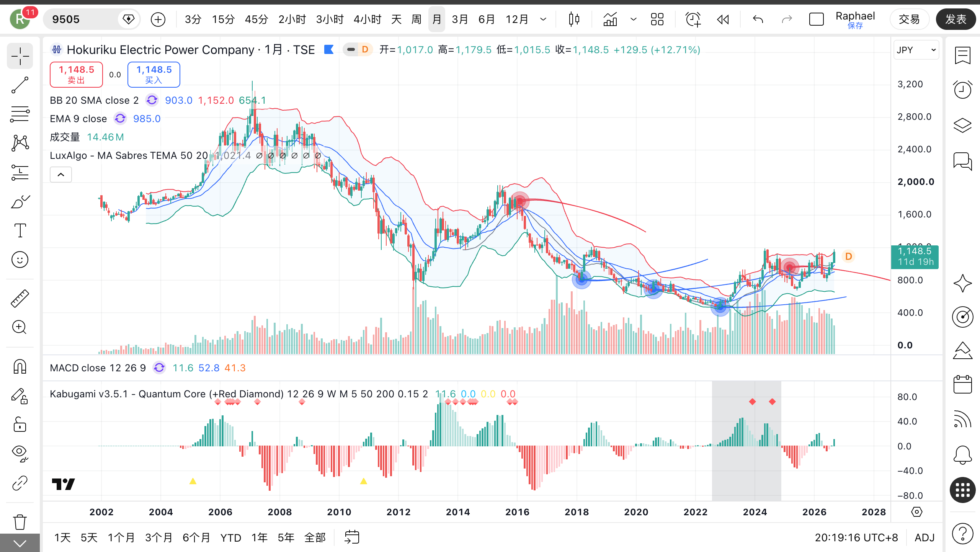Select the text annotation tool
This screenshot has height=552, width=980.
click(x=20, y=230)
